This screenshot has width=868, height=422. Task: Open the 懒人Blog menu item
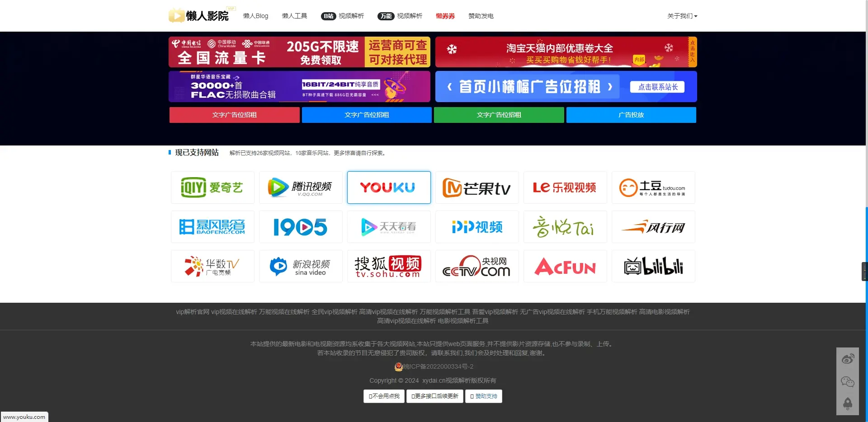click(255, 16)
